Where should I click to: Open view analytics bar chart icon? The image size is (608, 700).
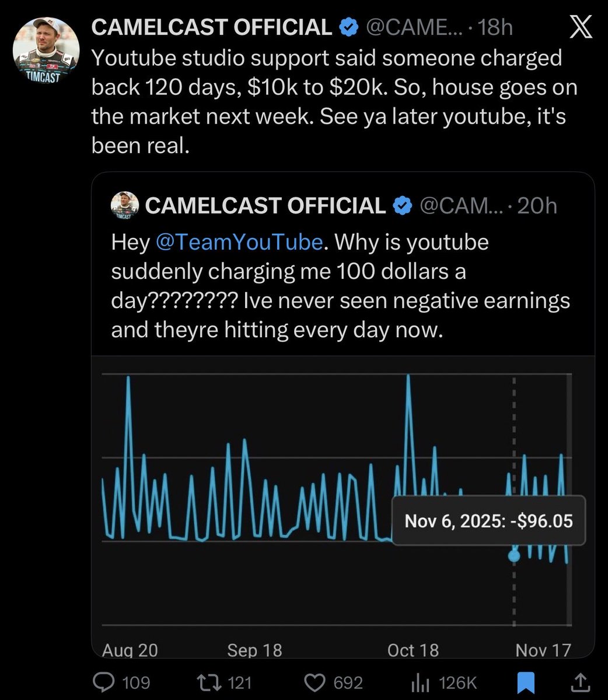(x=421, y=682)
